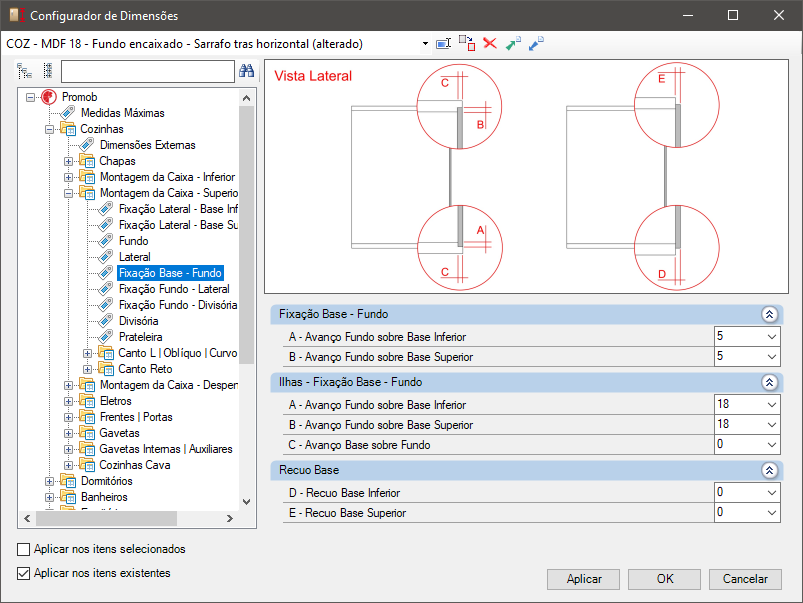The height and width of the screenshot is (603, 803).
Task: Expand Montagem da Caixa - Inferior node
Action: click(x=68, y=177)
